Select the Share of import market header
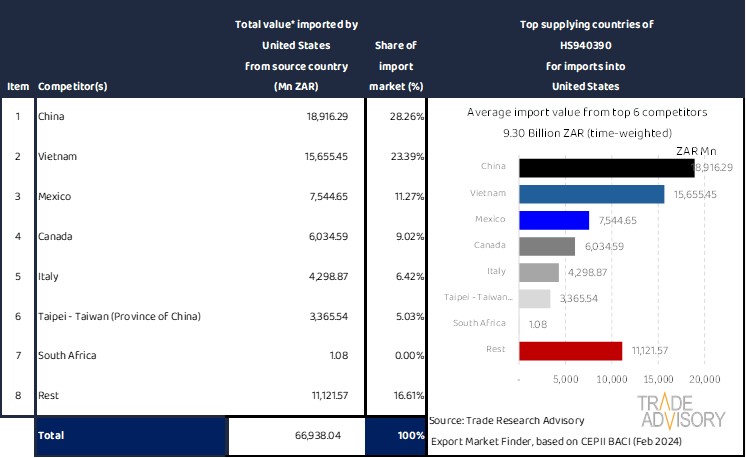 [x=395, y=66]
